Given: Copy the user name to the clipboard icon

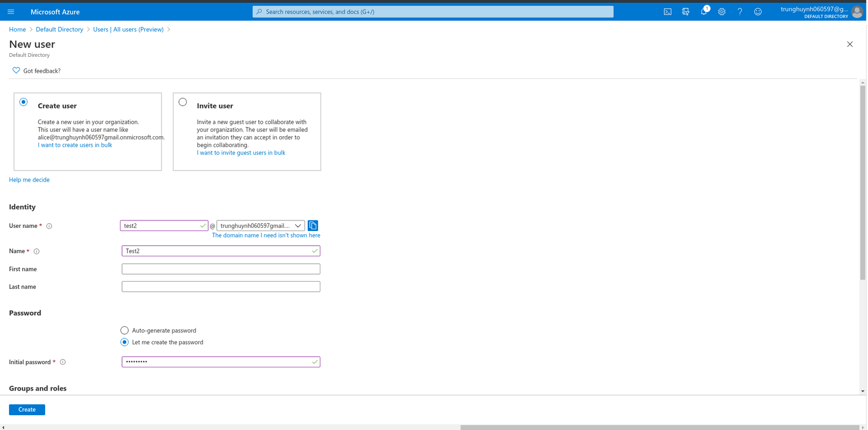Looking at the screenshot, I should click(313, 226).
